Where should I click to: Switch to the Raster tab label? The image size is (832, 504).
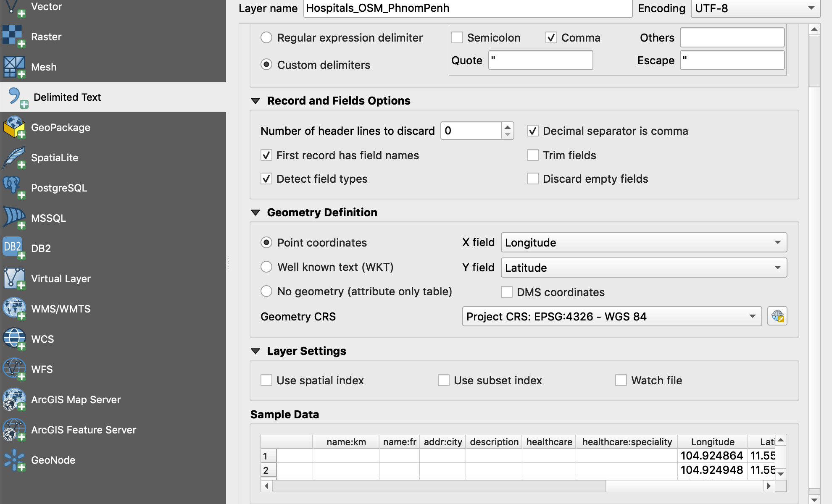tap(46, 37)
